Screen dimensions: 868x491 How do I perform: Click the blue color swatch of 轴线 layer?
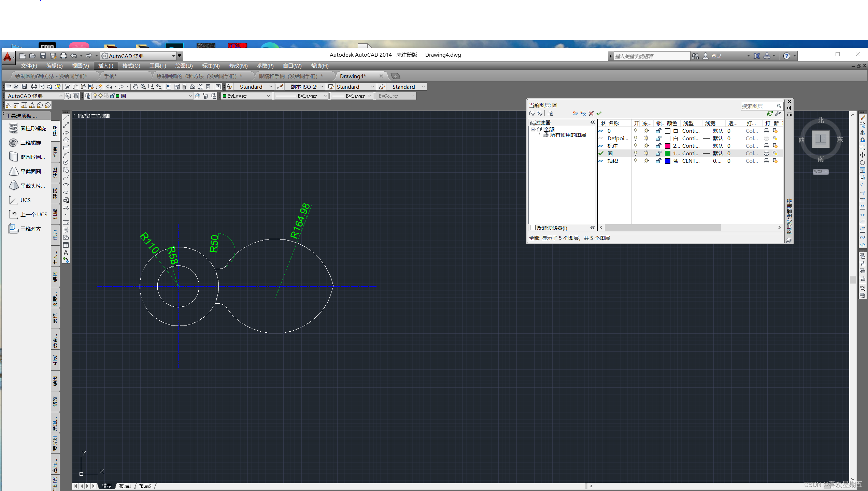click(668, 161)
